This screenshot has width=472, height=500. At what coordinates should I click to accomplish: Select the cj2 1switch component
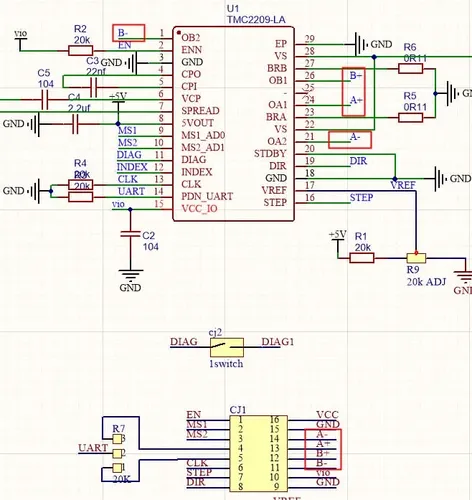(x=227, y=347)
